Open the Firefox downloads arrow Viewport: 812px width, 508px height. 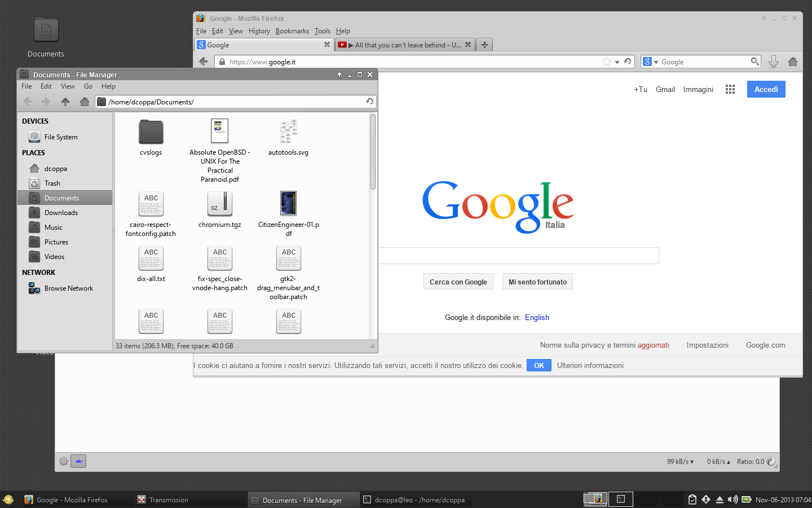click(x=774, y=62)
